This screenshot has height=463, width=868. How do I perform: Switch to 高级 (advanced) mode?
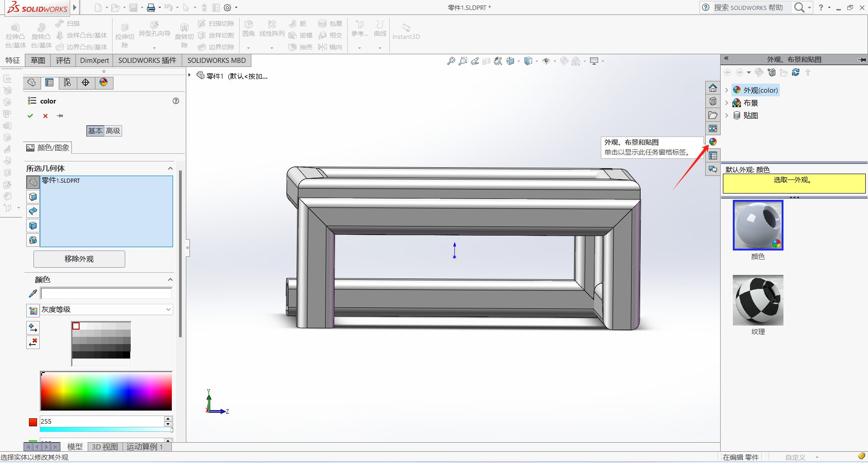pos(113,131)
